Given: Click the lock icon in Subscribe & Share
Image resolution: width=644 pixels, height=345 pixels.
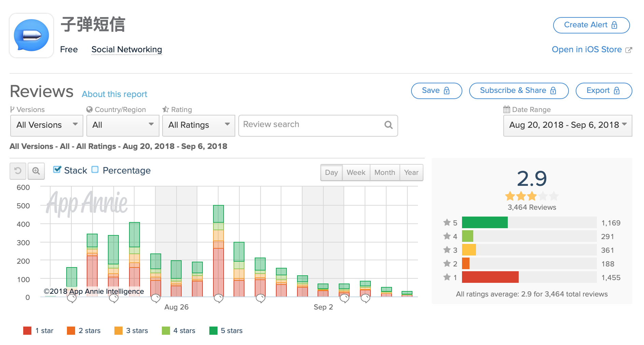Looking at the screenshot, I should [553, 91].
